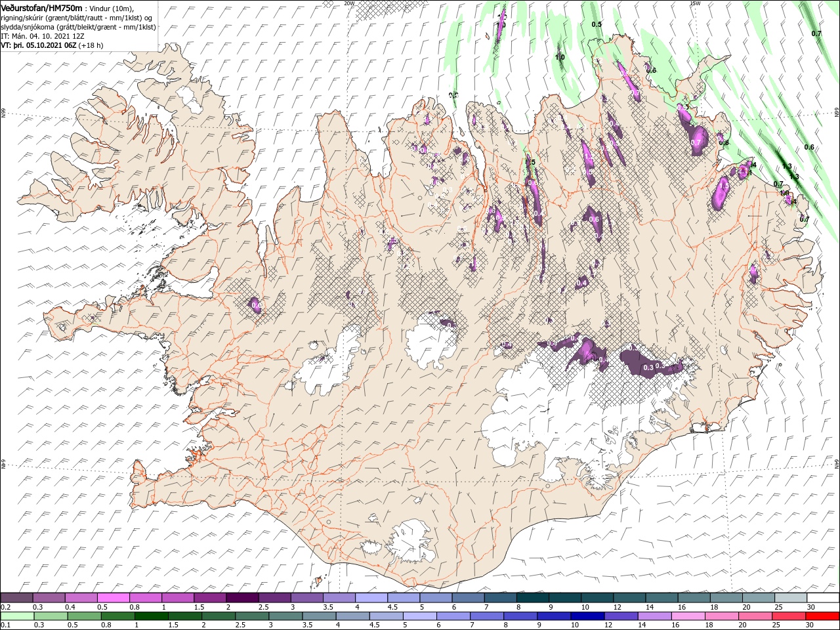The width and height of the screenshot is (840, 630).
Task: Click the 1.5 label in the rain legend row
Action: click(174, 625)
